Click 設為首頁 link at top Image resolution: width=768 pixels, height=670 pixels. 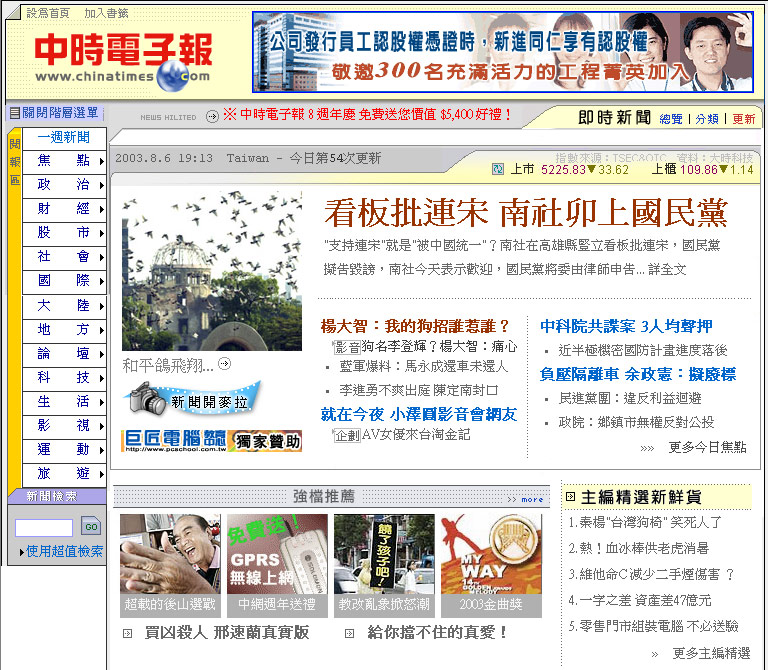(x=48, y=13)
